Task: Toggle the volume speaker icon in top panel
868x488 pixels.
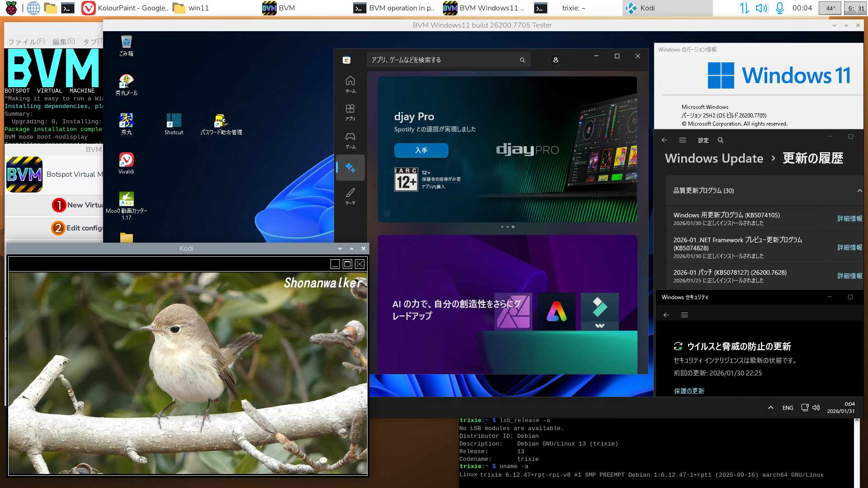Action: (x=761, y=8)
